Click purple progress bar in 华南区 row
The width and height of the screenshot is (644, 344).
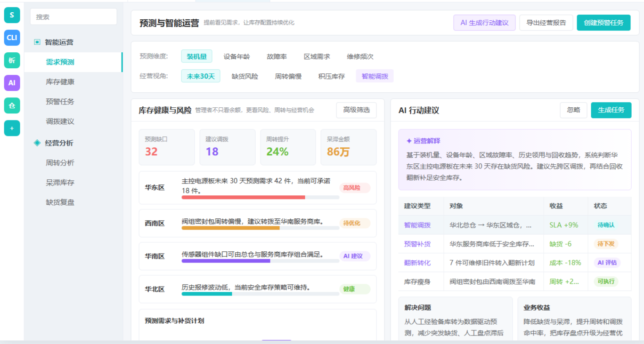coord(226,261)
